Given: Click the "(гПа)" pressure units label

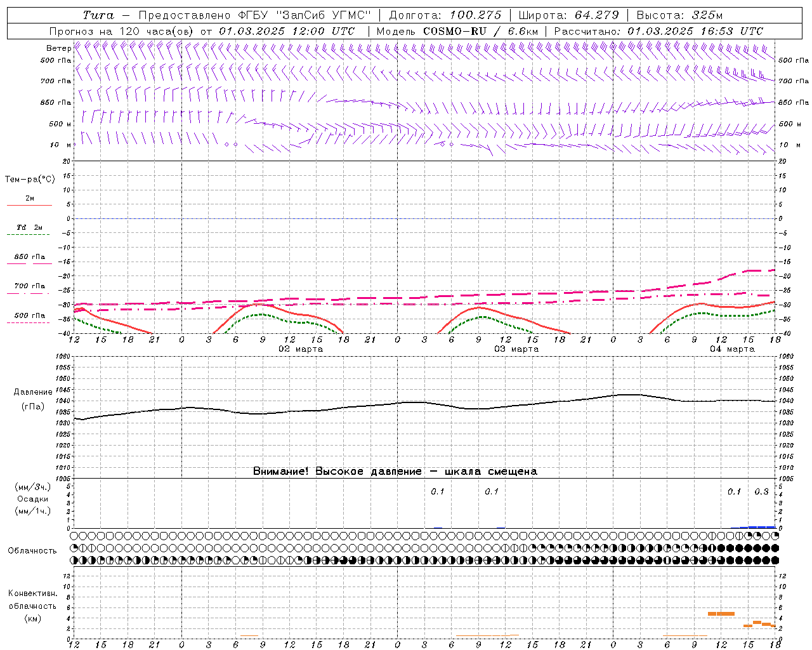Looking at the screenshot, I should click(33, 406).
